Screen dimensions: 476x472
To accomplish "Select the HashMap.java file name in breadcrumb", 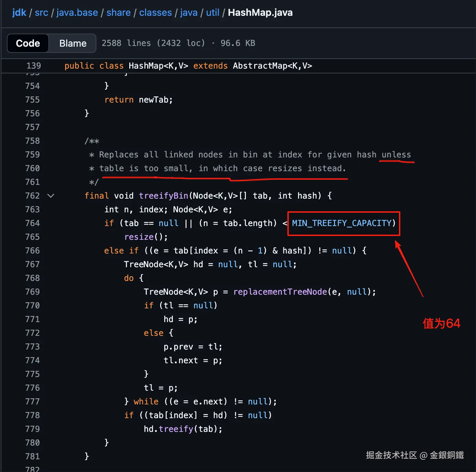I will point(260,13).
